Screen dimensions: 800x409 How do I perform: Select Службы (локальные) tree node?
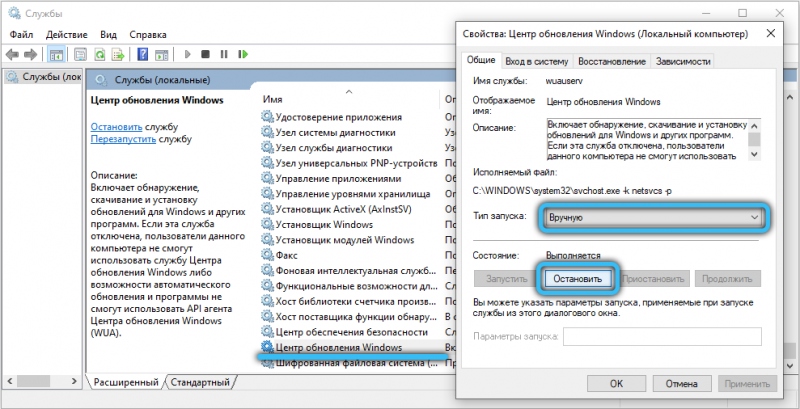[44, 77]
